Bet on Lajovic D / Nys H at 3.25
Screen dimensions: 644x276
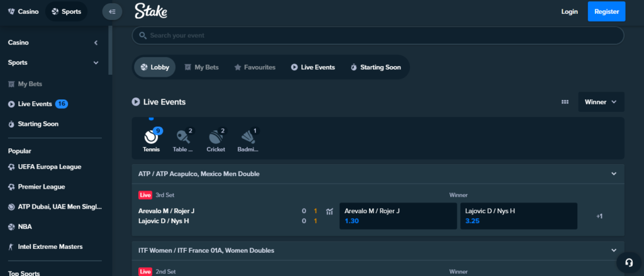click(x=519, y=216)
